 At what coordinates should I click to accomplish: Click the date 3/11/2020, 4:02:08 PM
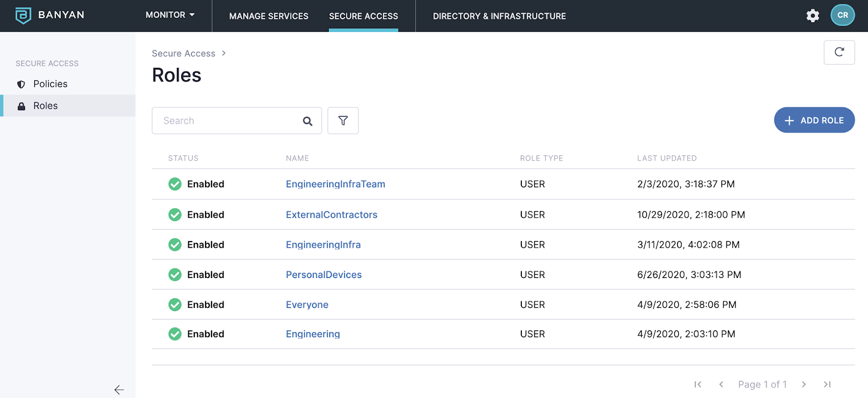click(688, 245)
